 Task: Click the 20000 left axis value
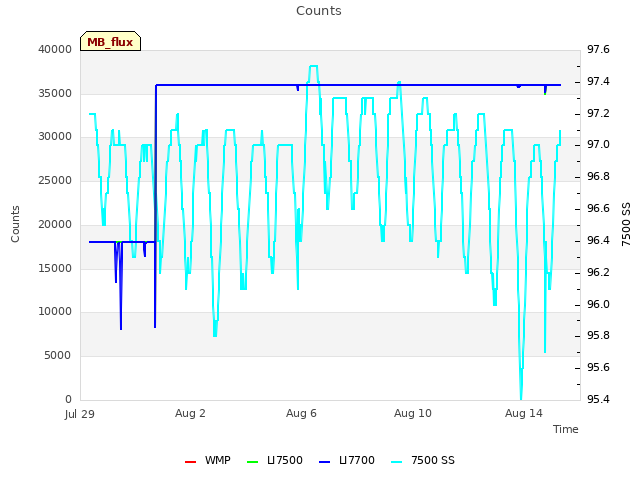pos(55,224)
